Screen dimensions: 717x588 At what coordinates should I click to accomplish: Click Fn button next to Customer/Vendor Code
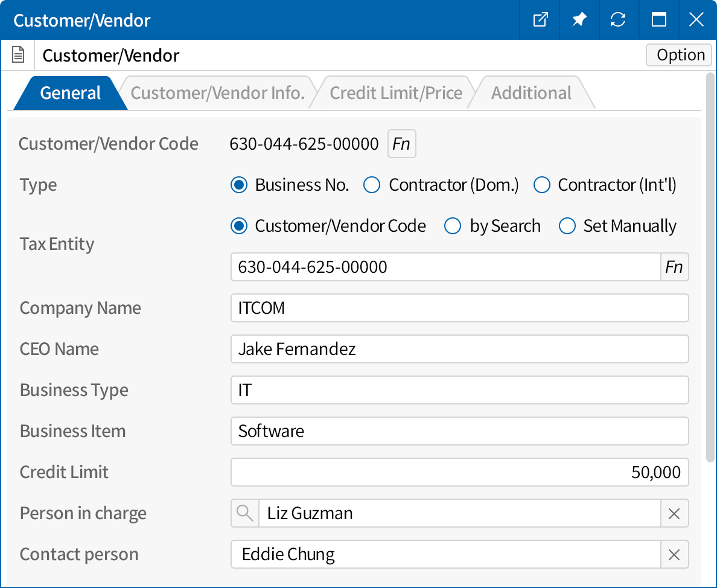pyautogui.click(x=401, y=144)
